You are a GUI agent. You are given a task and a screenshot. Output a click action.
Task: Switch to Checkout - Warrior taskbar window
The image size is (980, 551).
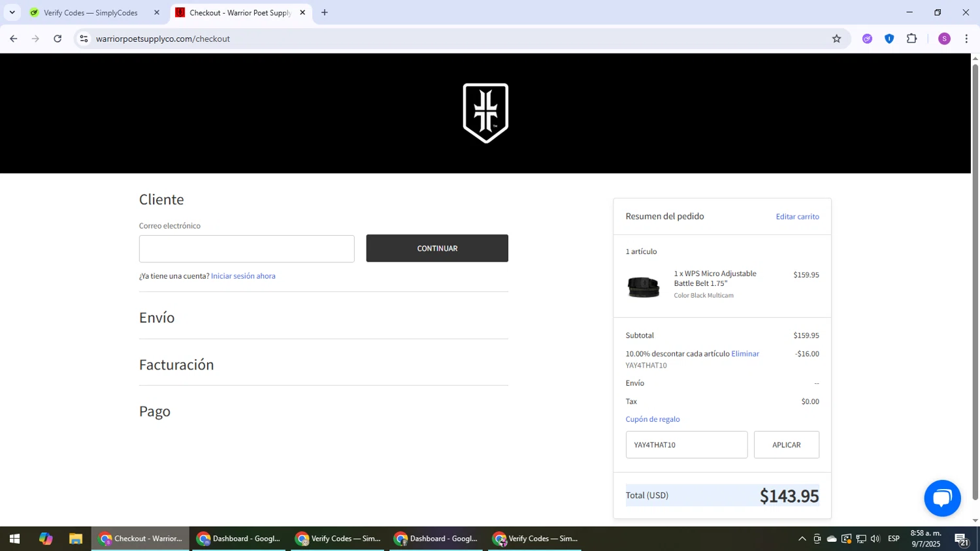[140, 539]
